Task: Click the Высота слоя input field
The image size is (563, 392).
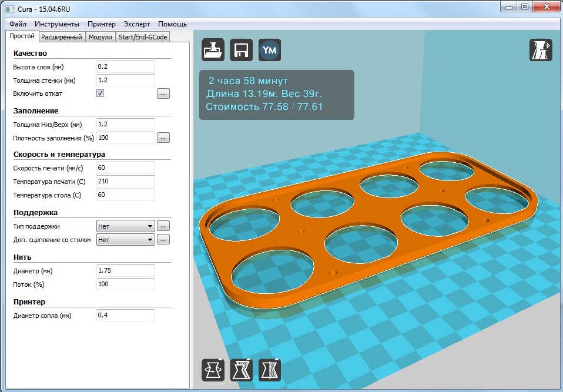Action: pos(125,67)
